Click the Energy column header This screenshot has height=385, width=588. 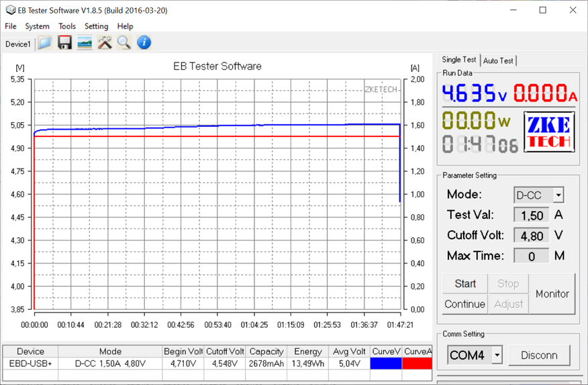tap(308, 351)
